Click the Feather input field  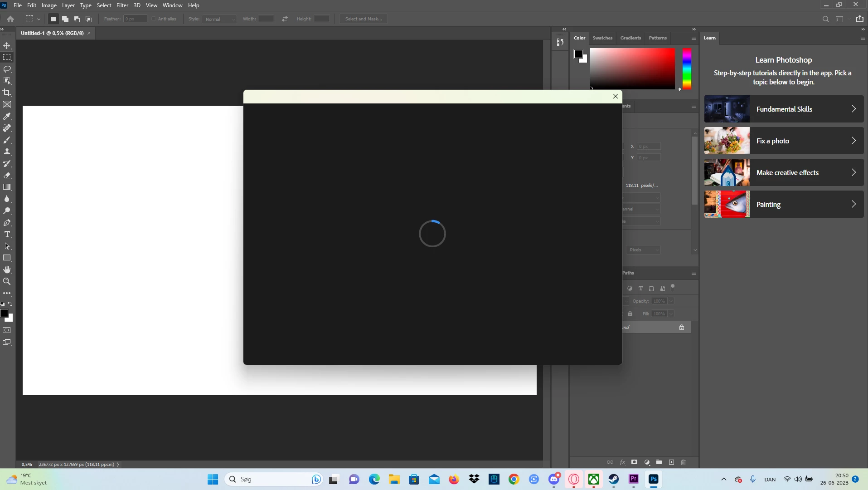click(x=136, y=19)
